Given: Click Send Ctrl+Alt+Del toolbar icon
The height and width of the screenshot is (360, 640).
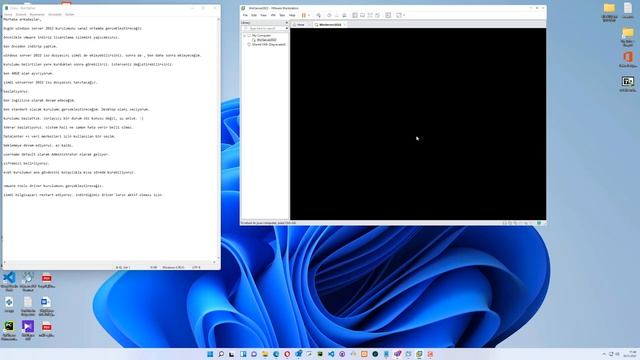Looking at the screenshot, I should coord(318,15).
